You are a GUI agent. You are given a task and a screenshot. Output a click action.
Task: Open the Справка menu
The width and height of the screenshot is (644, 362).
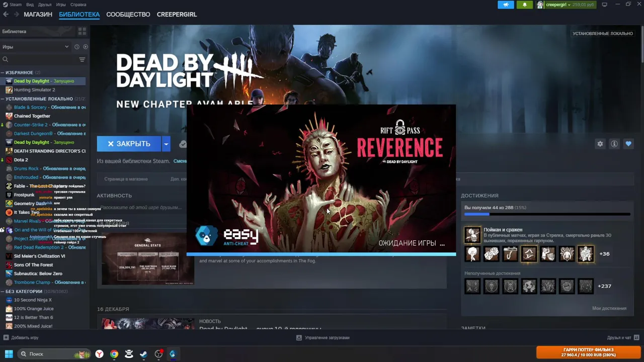coord(78,5)
